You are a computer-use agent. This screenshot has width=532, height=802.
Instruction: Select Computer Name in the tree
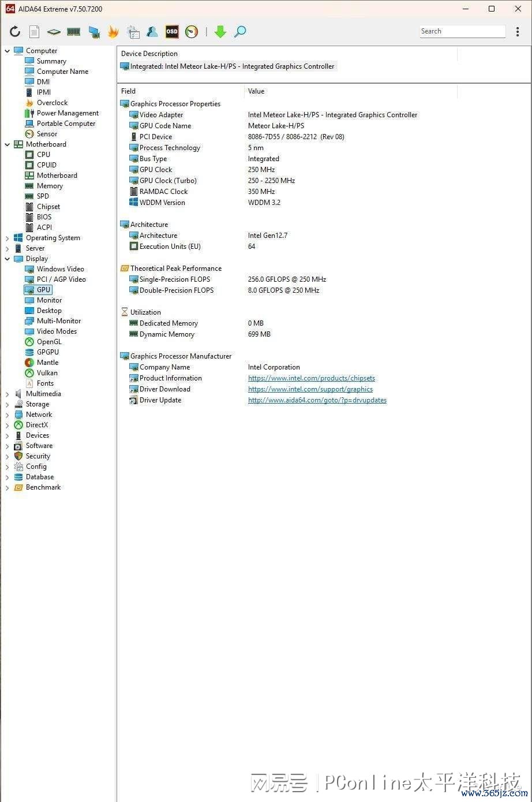(62, 72)
